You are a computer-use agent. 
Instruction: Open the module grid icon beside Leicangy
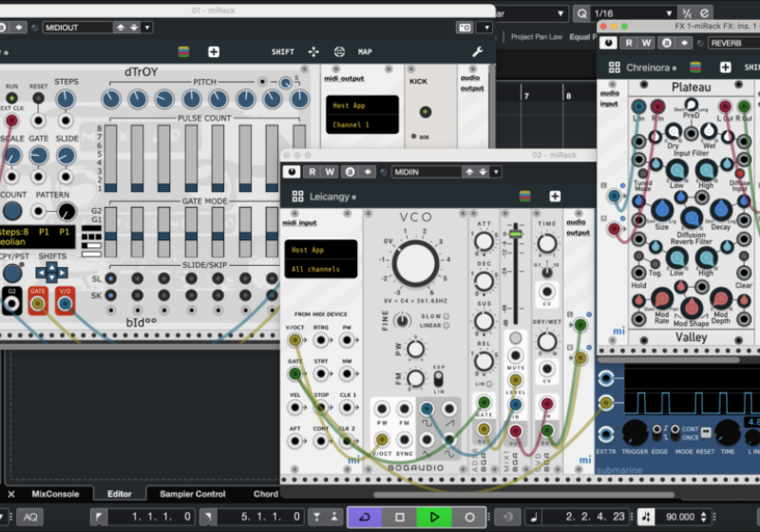pyautogui.click(x=296, y=197)
